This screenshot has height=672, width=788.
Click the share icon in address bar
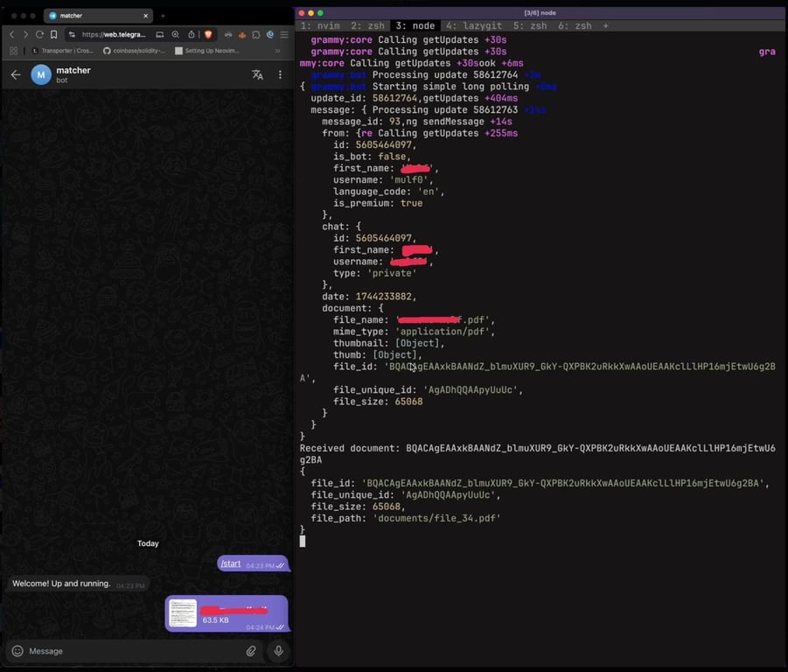coord(191,35)
